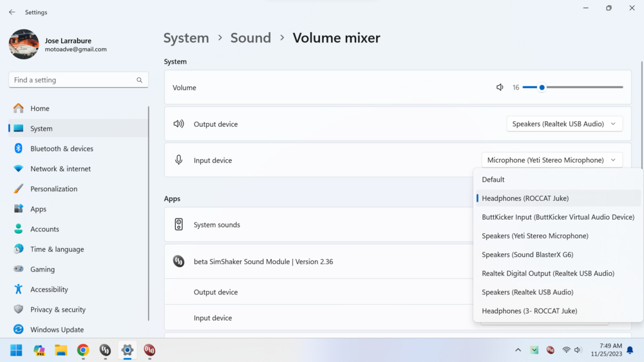The width and height of the screenshot is (644, 362).
Task: Expand the Input device dropdown
Action: [x=552, y=160]
